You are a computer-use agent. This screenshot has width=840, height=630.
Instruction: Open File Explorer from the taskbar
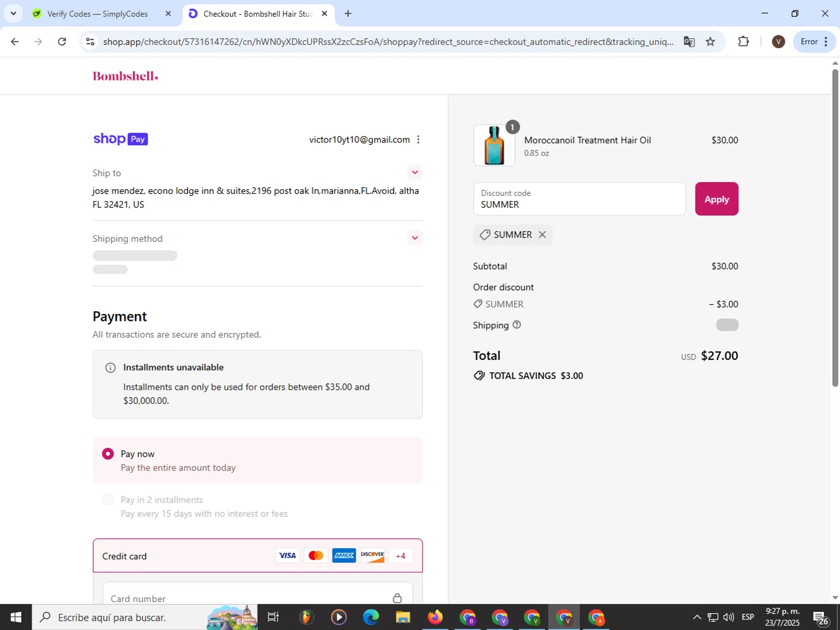(403, 617)
